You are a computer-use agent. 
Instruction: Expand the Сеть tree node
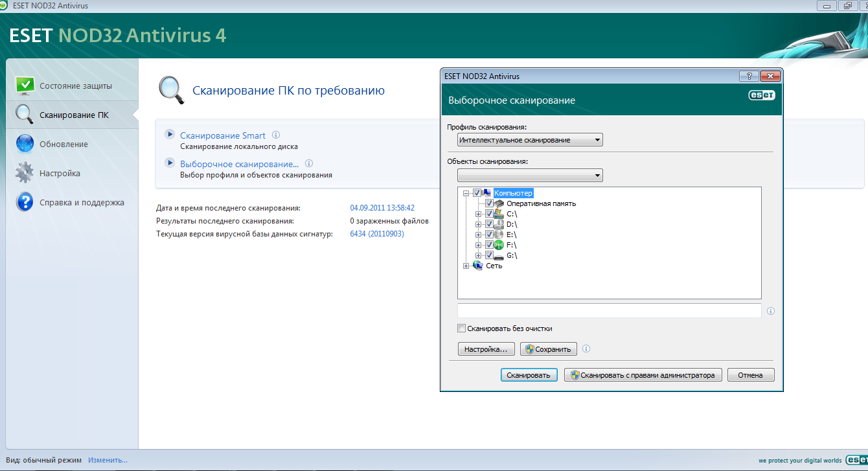pos(466,266)
